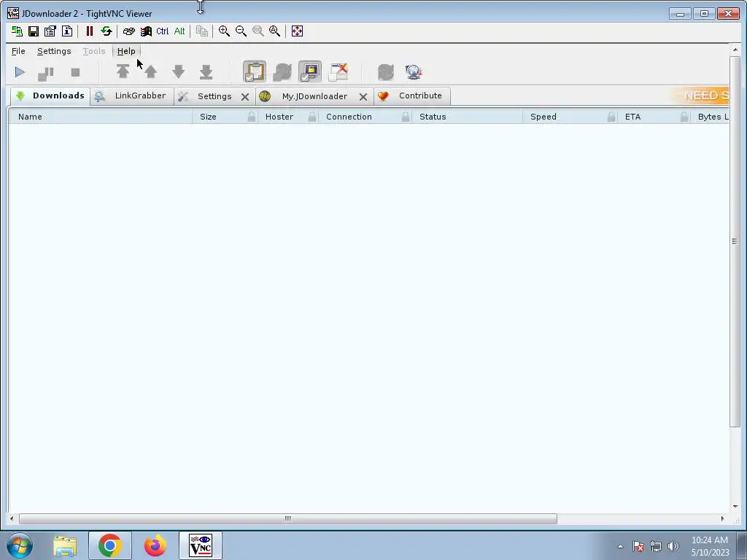Click the TightVNC Save connection icon
Image resolution: width=747 pixels, height=560 pixels.
pos(34,31)
